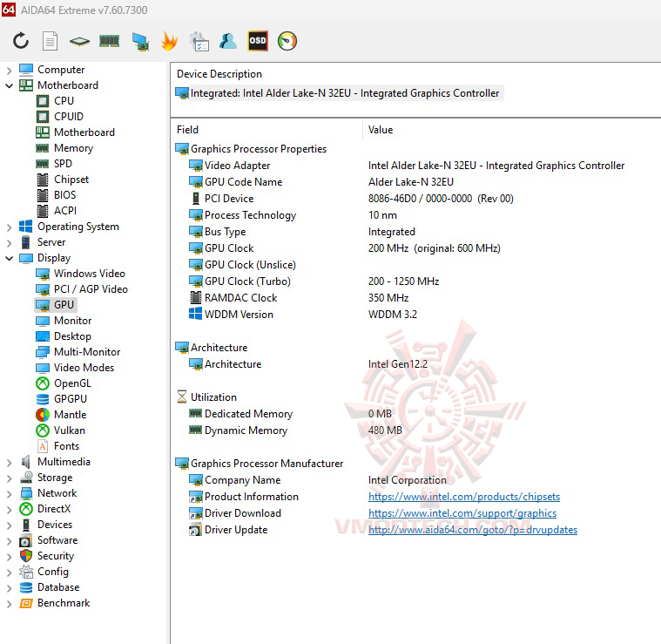Expand the Security tree node

(9, 556)
